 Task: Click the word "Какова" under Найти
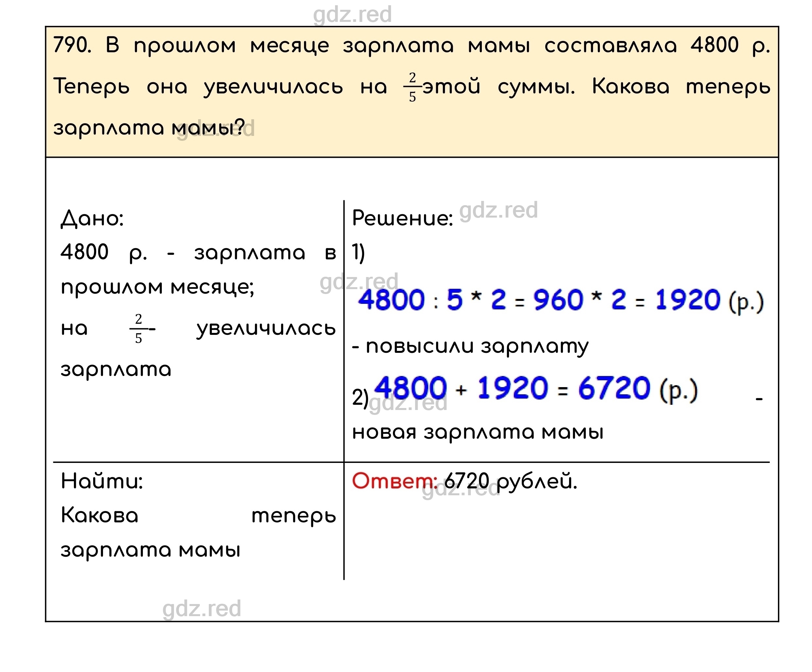click(x=99, y=516)
